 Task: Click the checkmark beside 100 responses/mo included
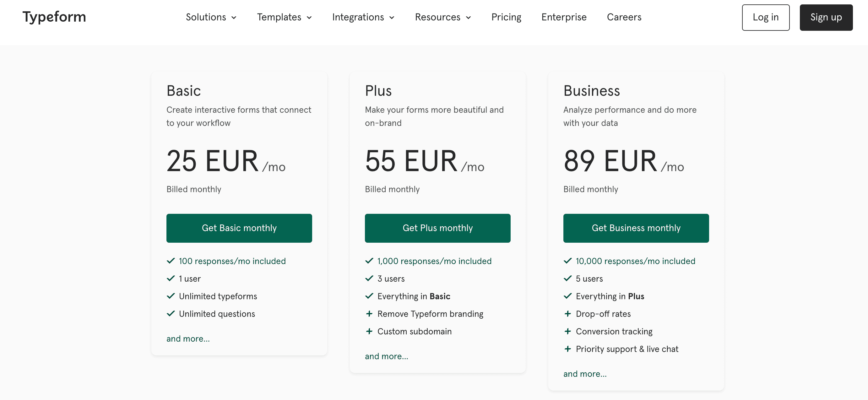[170, 261]
